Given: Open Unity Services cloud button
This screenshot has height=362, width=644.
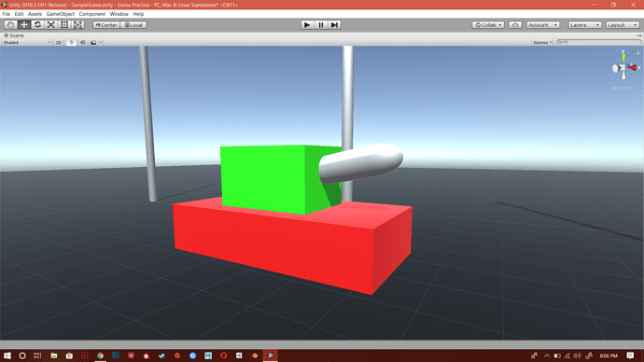Looking at the screenshot, I should pyautogui.click(x=515, y=25).
